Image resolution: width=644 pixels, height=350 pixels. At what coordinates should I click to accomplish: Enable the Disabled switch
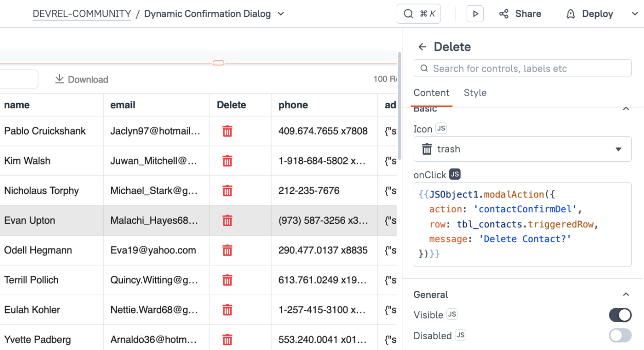pyautogui.click(x=620, y=335)
